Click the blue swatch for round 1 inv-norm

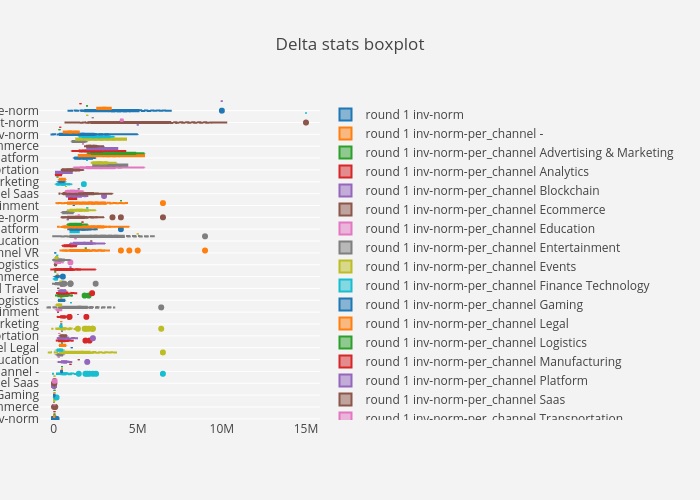pos(345,114)
